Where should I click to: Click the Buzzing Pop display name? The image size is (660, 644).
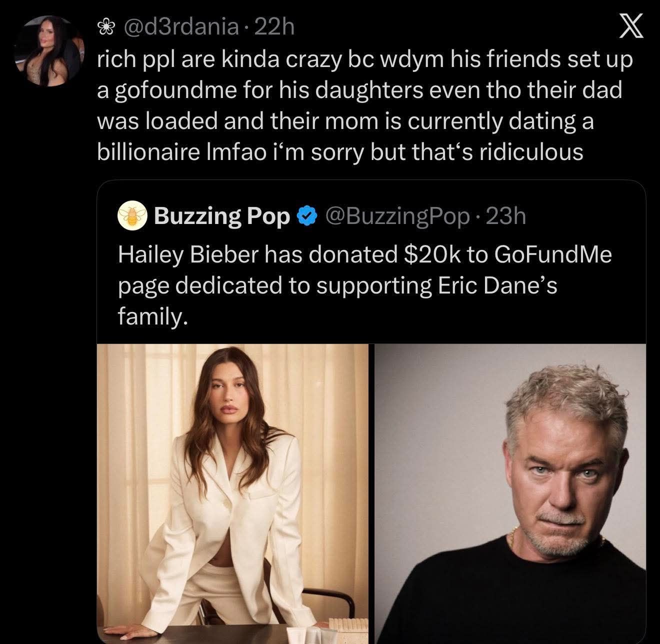[x=222, y=215]
